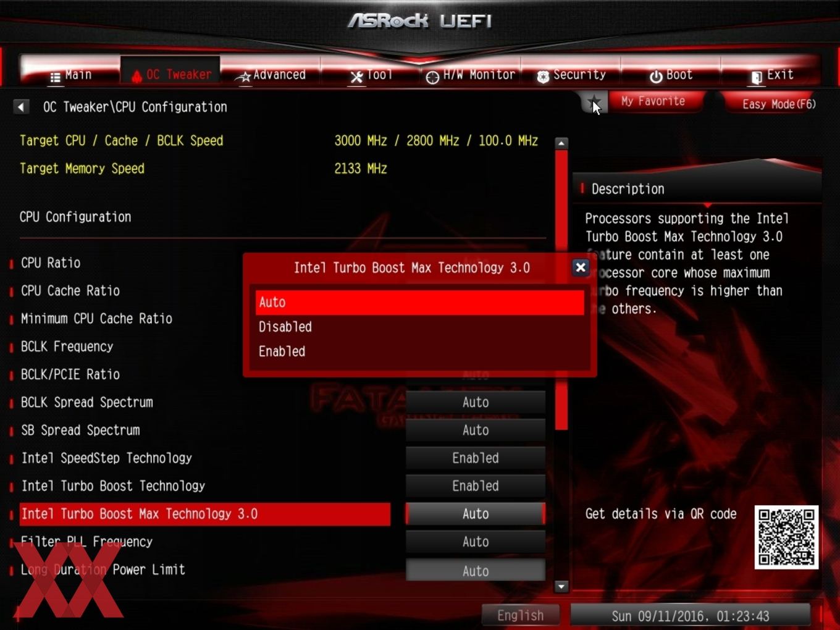Viewport: 840px width, 630px height.
Task: Select the CPU Cache Ratio setting
Action: coord(70,291)
